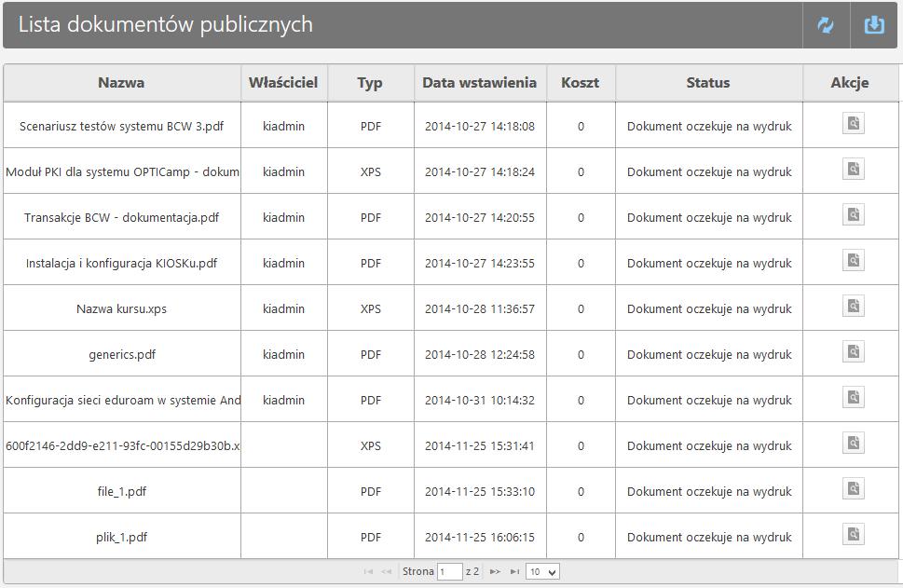Select the file_1.pdf name cell
Image resolution: width=903 pixels, height=588 pixels.
pos(121,491)
